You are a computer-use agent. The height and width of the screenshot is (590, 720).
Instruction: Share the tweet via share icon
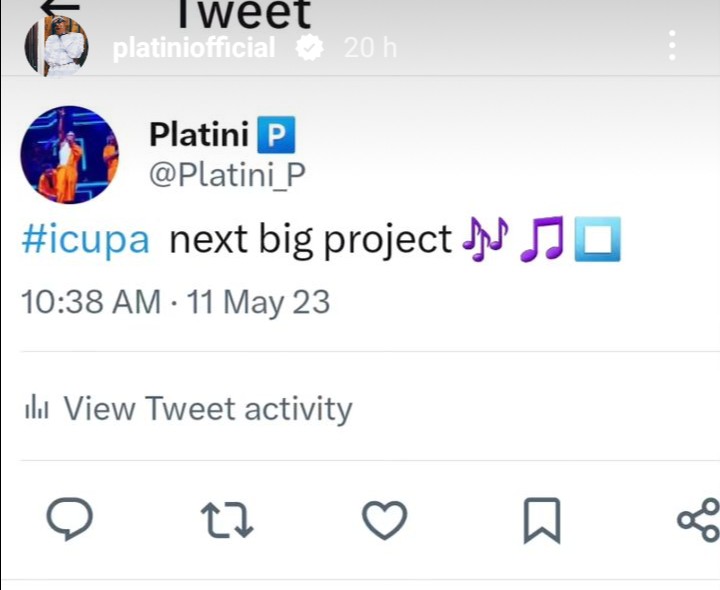698,520
